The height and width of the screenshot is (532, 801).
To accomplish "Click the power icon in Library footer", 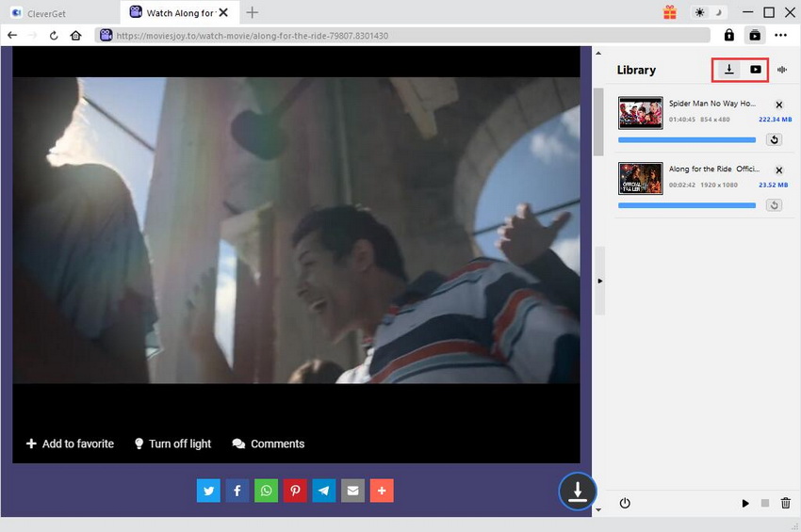I will click(625, 504).
